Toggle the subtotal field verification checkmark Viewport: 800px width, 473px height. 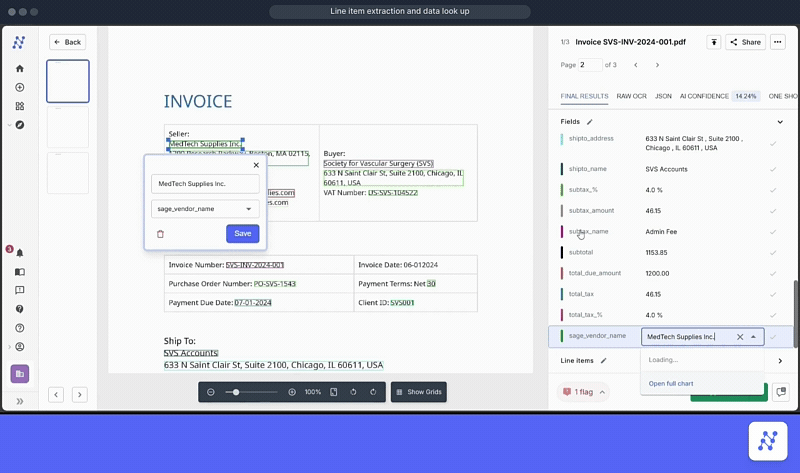tap(773, 253)
